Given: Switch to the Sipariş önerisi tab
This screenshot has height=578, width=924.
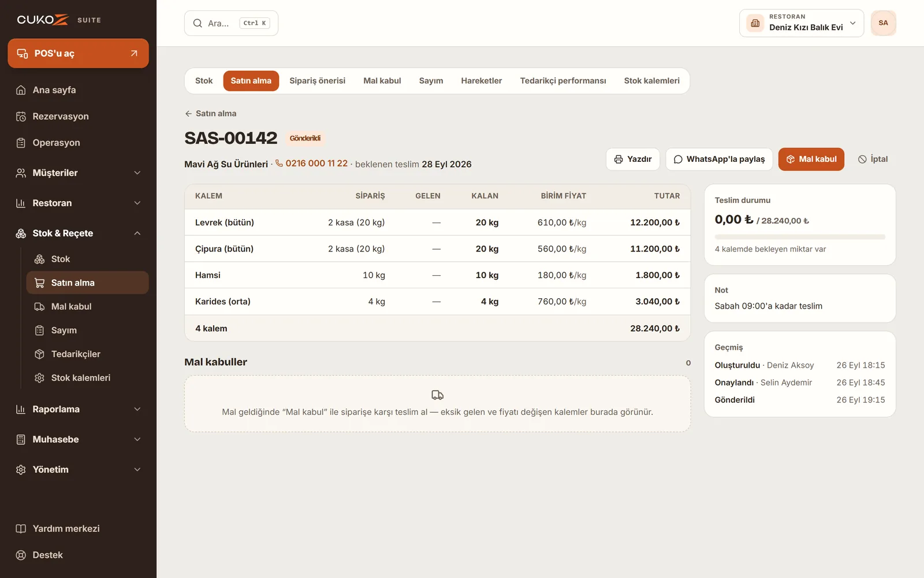Looking at the screenshot, I should (x=317, y=81).
